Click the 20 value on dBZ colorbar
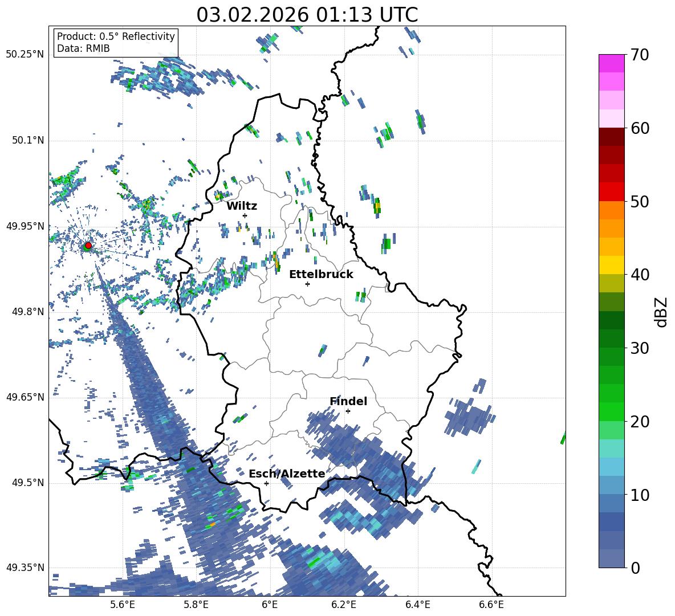Viewport: 675px width, 616px height. [639, 422]
